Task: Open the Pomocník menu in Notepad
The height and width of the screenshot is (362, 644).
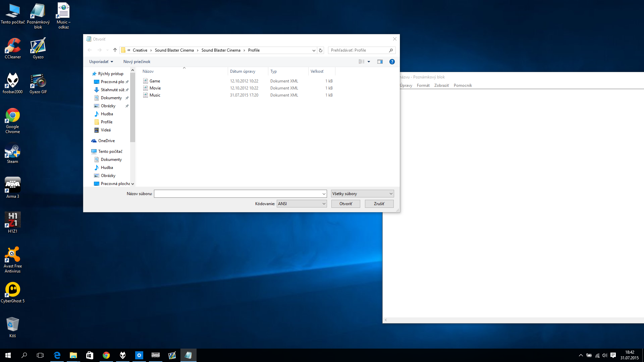Action: point(463,85)
